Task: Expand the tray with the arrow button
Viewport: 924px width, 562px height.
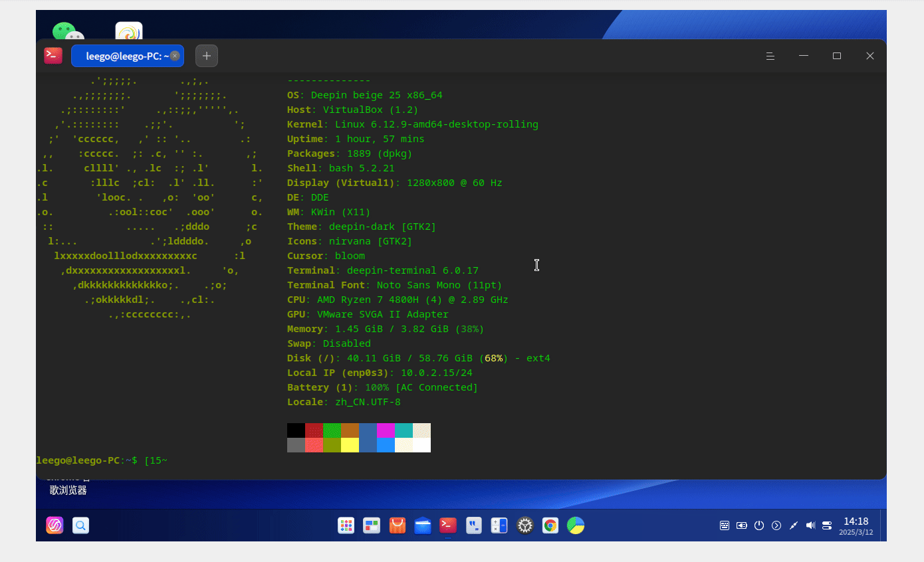Action: 776,525
